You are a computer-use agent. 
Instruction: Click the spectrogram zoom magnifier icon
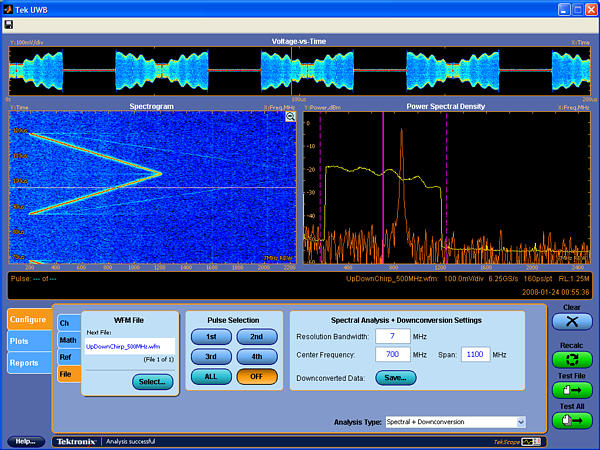click(x=290, y=117)
